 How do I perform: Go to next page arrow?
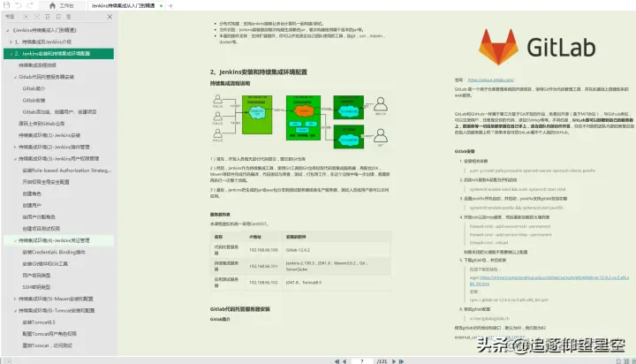coord(393,361)
